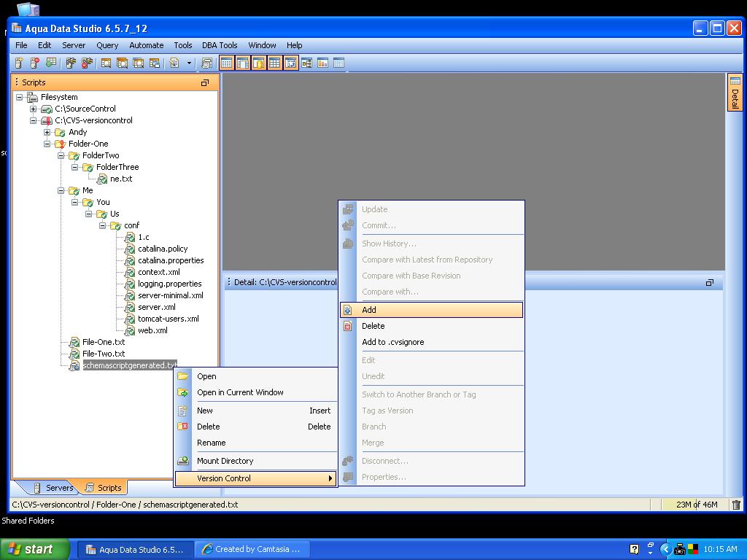Toggle the bar chart pane button
The height and width of the screenshot is (560, 747).
point(322,63)
